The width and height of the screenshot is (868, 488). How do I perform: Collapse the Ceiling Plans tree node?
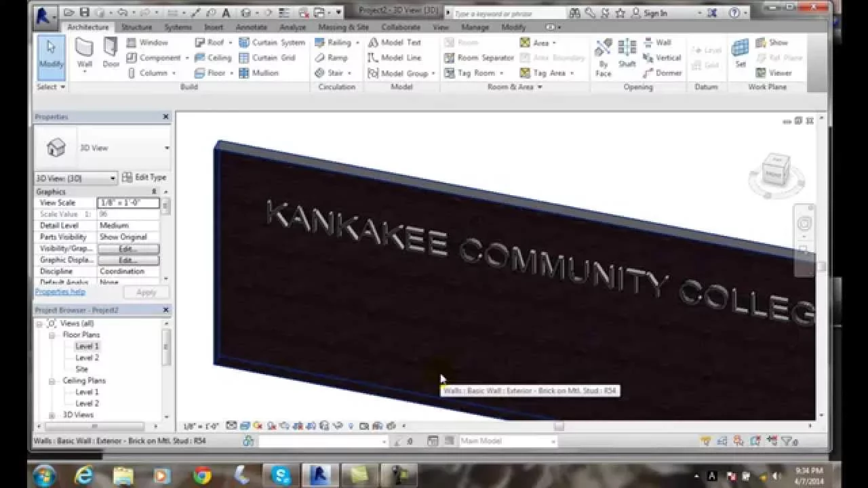point(52,381)
